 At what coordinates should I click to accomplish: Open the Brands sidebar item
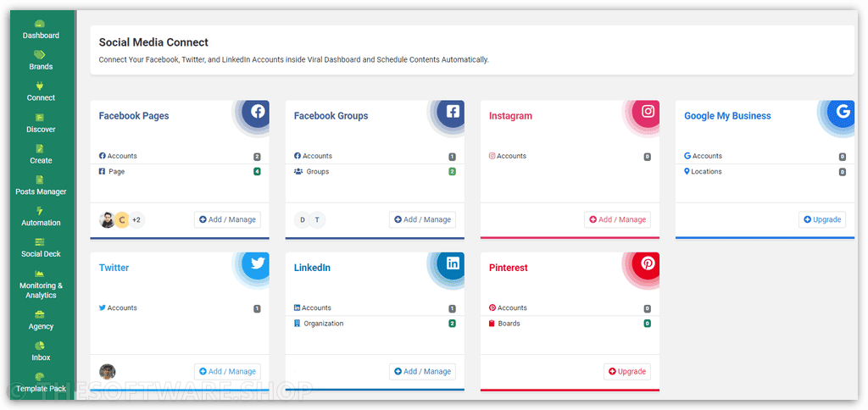click(x=41, y=61)
